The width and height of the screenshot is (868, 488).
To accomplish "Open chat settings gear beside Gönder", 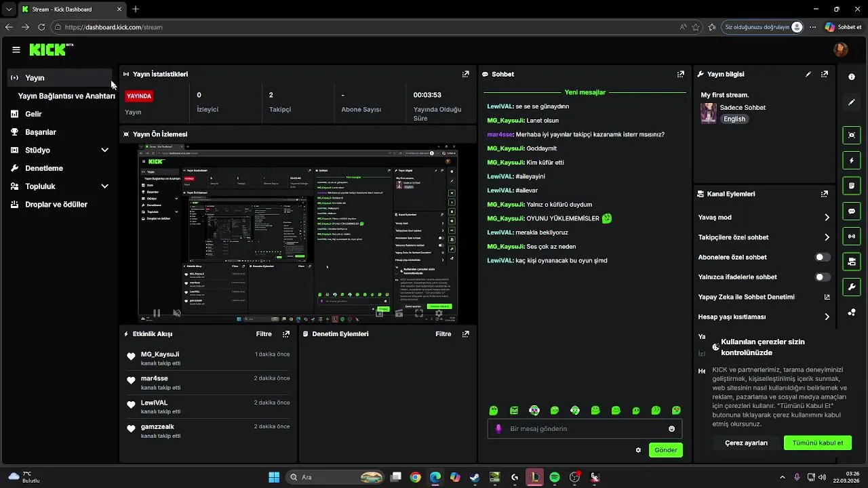I will click(x=638, y=450).
